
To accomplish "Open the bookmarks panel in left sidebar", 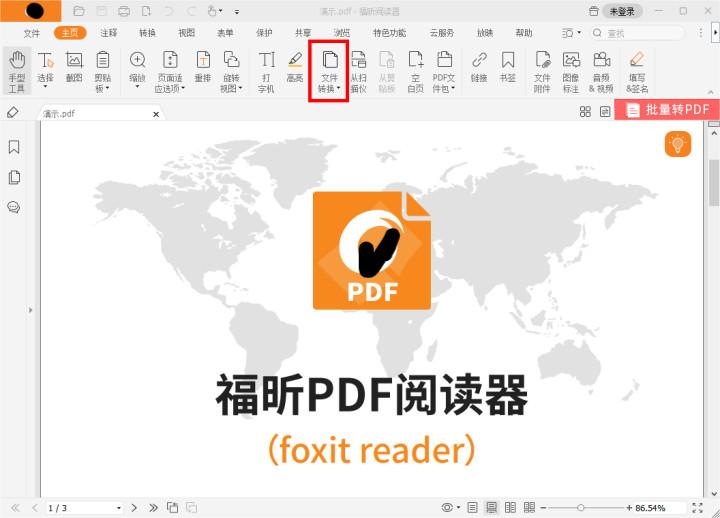I will pyautogui.click(x=14, y=147).
